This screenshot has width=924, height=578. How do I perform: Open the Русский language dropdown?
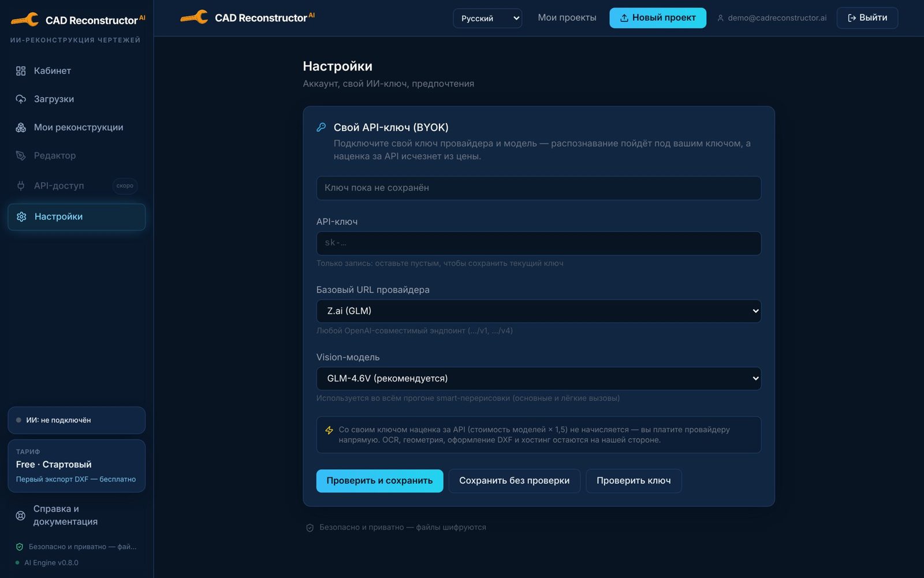click(487, 18)
